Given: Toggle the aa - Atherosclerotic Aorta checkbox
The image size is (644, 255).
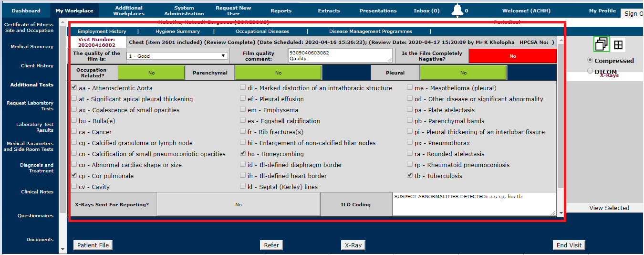Looking at the screenshot, I should [74, 88].
